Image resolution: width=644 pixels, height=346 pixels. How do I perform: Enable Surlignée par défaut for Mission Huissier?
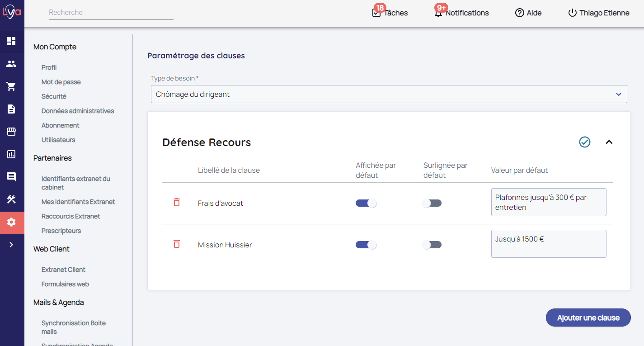[x=432, y=245]
